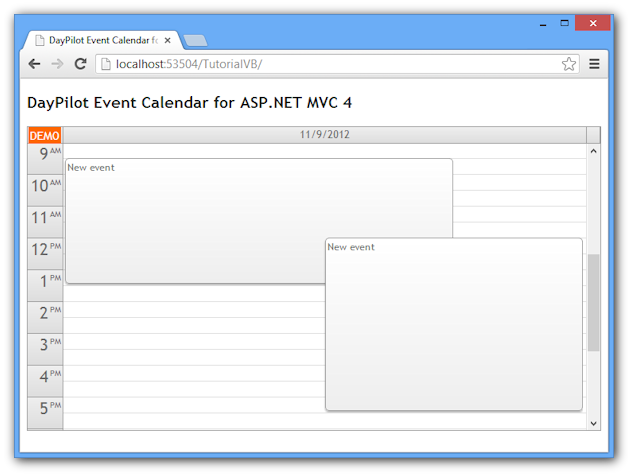Click the 11 AM hour label

tap(45, 222)
